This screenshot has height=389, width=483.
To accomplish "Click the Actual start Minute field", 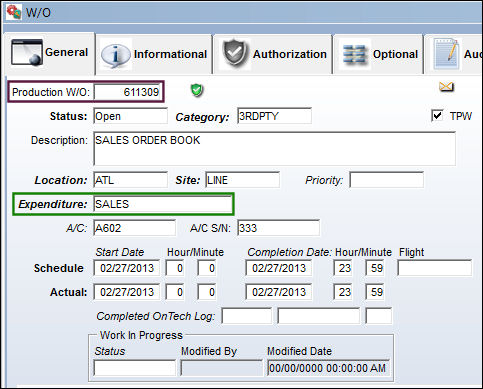I will coord(207,292).
